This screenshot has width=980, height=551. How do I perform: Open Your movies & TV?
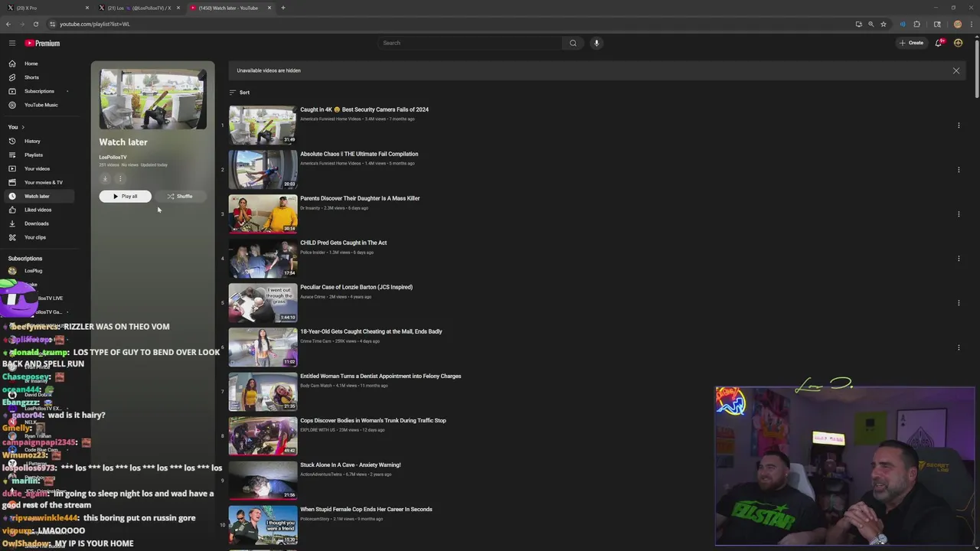click(43, 182)
